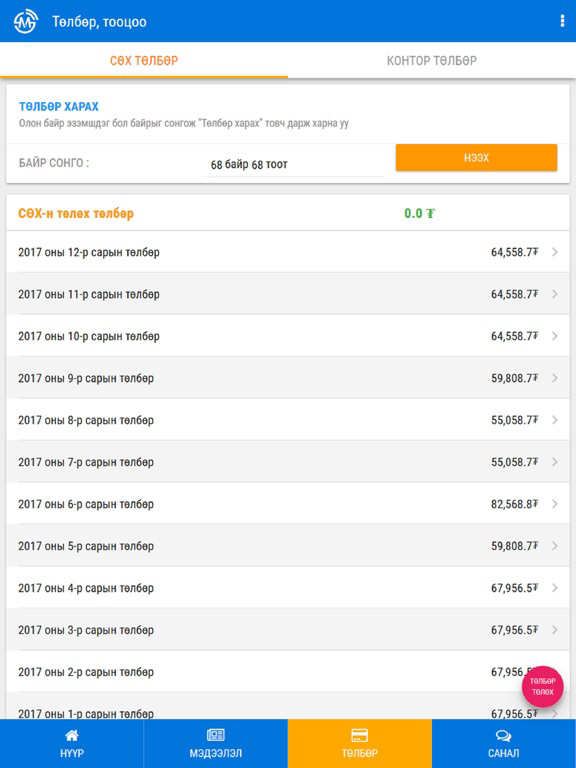The width and height of the screenshot is (576, 768).
Task: Open the three-dot overflow menu
Action: click(562, 21)
